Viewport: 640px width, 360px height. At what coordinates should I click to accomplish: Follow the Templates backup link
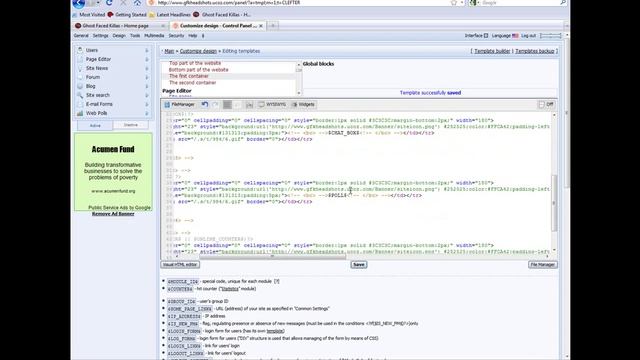(x=535, y=51)
